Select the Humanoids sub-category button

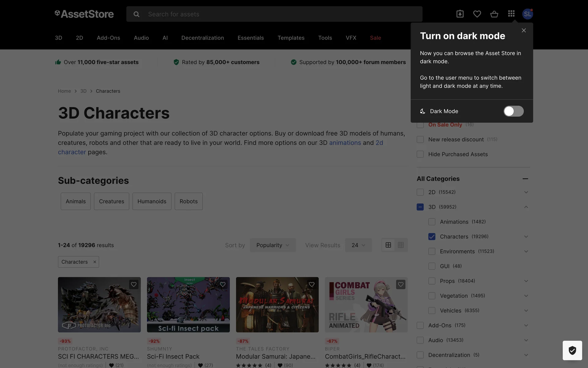[152, 201]
